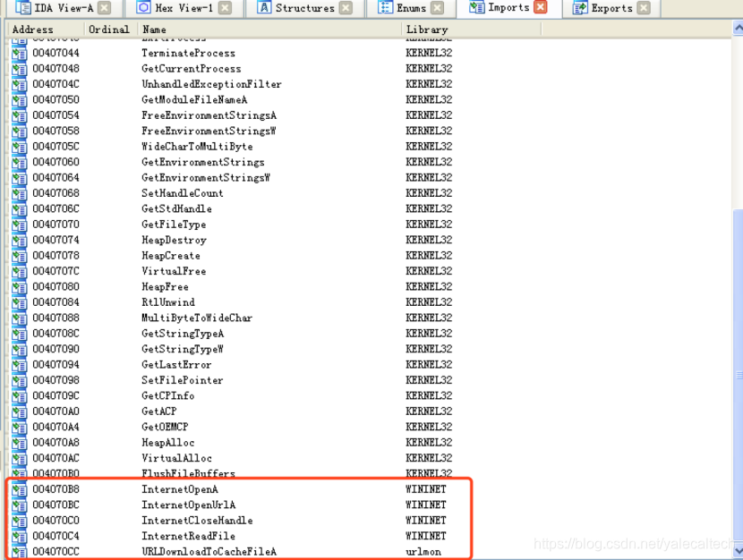
Task: Sort imports by Library column header
Action: tap(472, 30)
